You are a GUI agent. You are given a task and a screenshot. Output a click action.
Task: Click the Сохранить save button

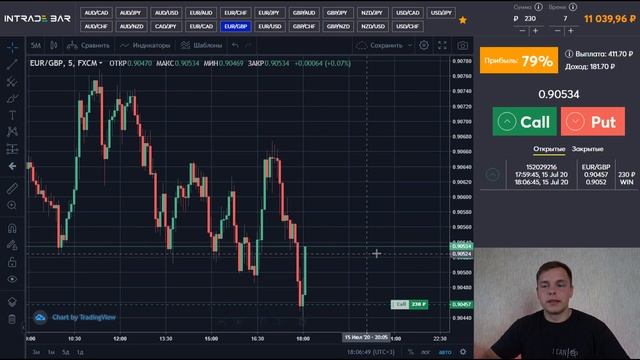380,45
